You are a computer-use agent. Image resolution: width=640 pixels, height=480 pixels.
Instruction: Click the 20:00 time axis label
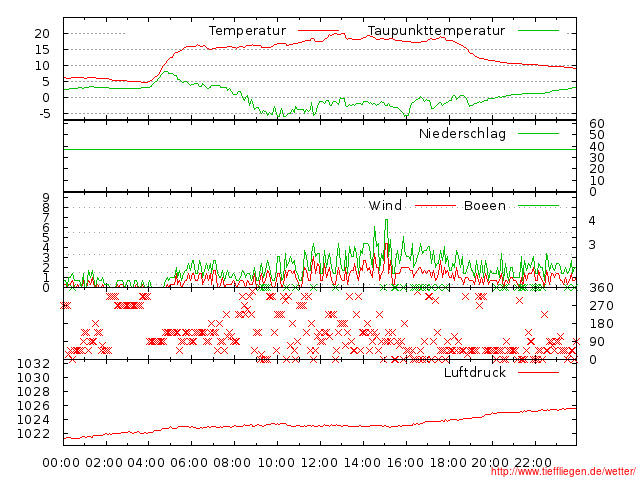[491, 463]
